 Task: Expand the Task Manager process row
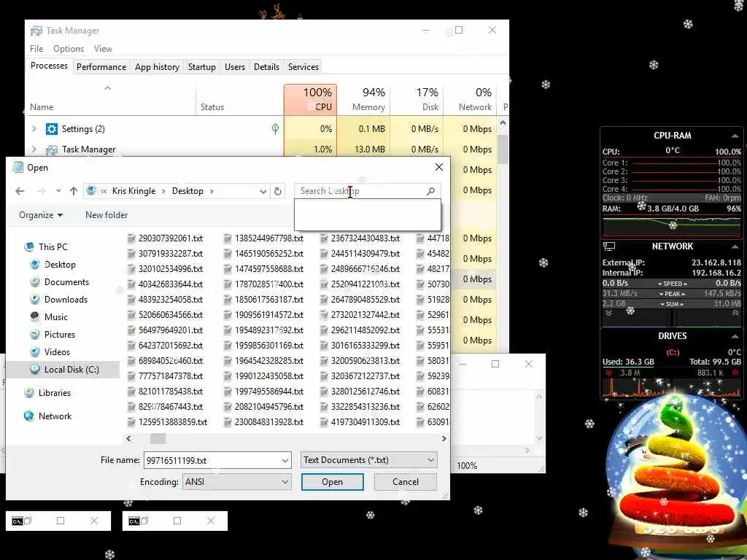click(x=34, y=149)
